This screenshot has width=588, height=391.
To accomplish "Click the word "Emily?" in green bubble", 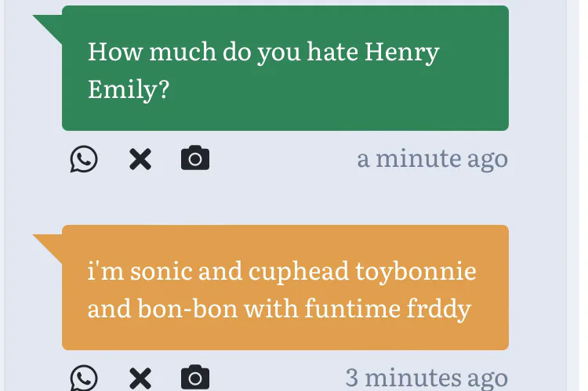I will (129, 89).
